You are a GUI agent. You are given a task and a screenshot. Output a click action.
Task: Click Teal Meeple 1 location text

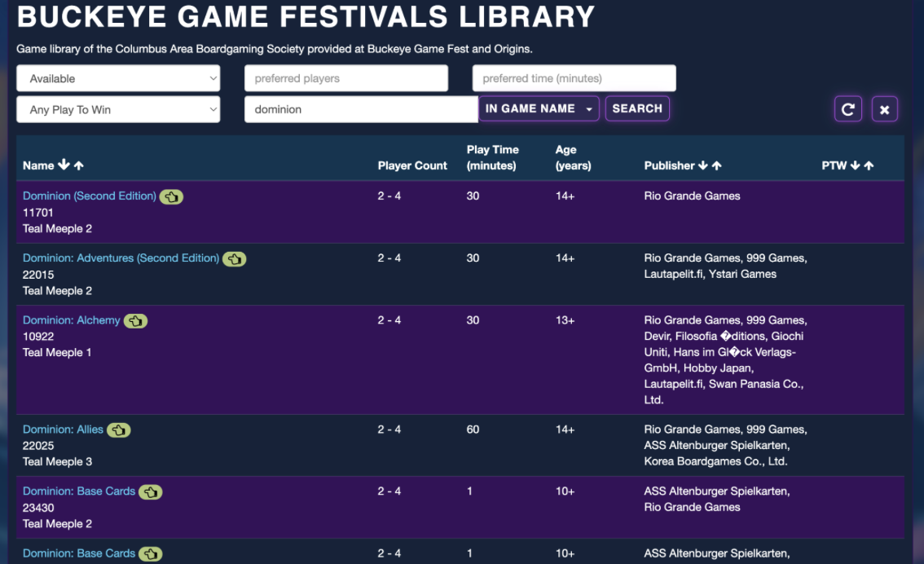click(x=57, y=352)
